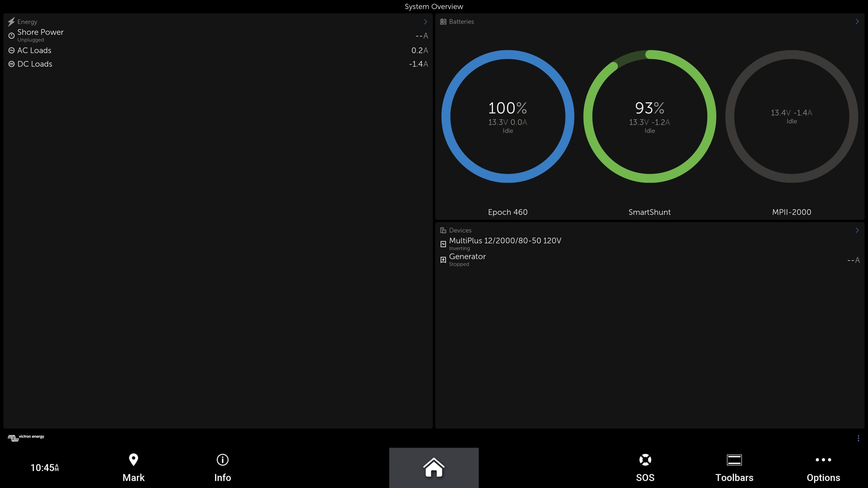Screen dimensions: 868x488
Task: Click the Shore Power --A value
Action: pyautogui.click(x=422, y=36)
